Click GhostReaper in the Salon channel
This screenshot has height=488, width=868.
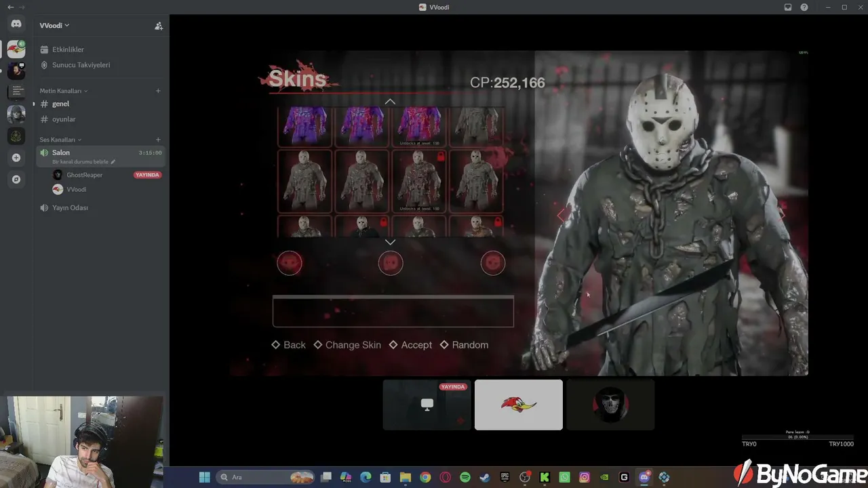[x=84, y=175]
